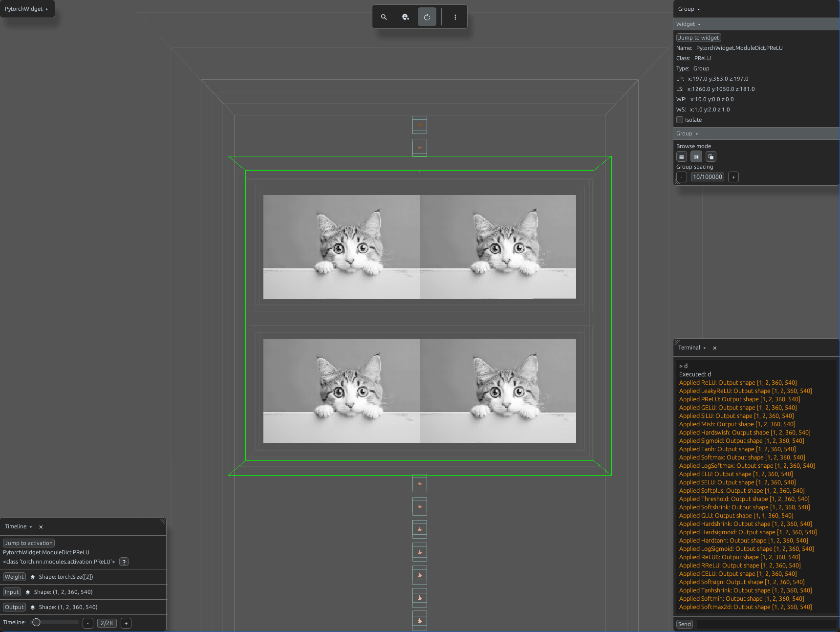Select the overlapping layers browse mode icon
Screen dimensions: 840x632
tap(711, 157)
